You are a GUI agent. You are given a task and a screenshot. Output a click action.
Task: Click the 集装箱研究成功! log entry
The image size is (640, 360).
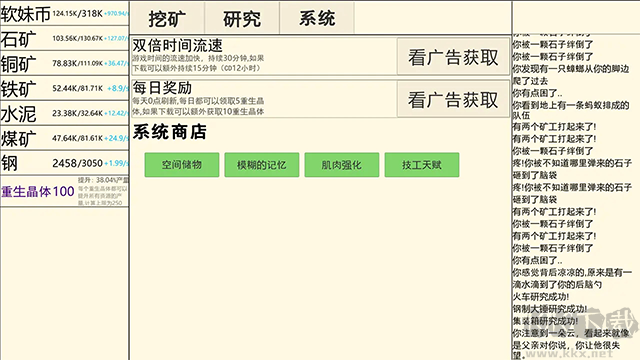coord(545,321)
